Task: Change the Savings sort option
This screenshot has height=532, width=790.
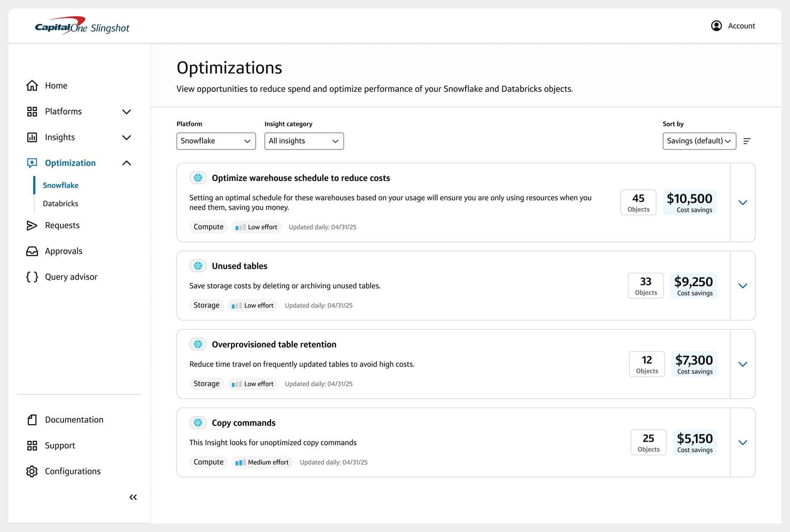Action: (698, 141)
